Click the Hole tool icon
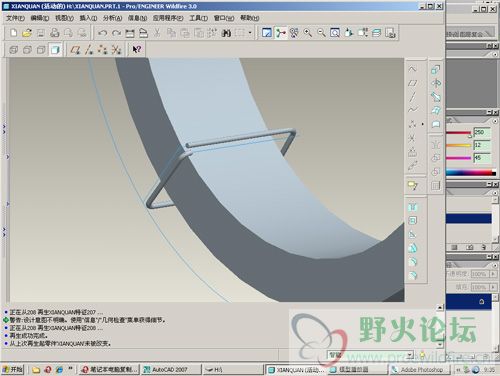 click(413, 207)
